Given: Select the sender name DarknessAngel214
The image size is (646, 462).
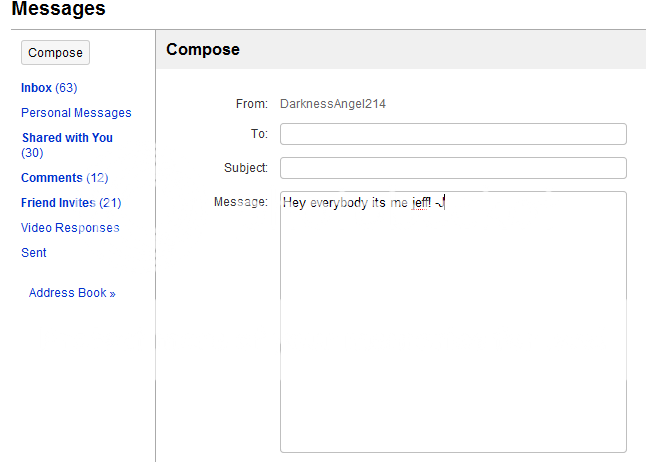Looking at the screenshot, I should [331, 103].
